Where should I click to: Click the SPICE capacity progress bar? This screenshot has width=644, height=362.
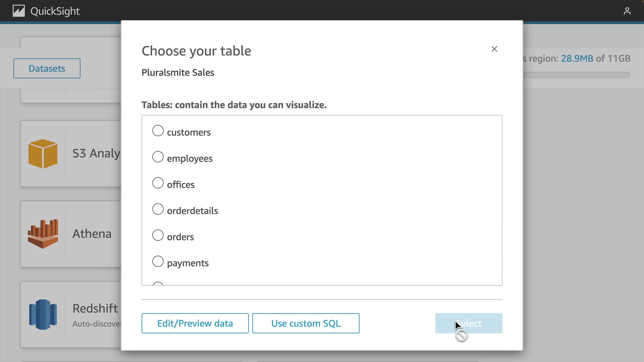click(577, 75)
